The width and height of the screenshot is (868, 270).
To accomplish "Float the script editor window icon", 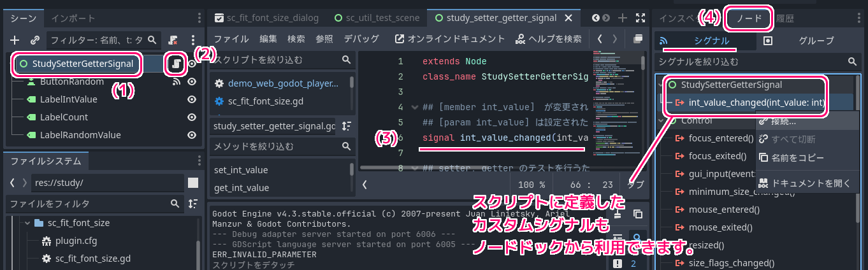I will click(x=638, y=39).
